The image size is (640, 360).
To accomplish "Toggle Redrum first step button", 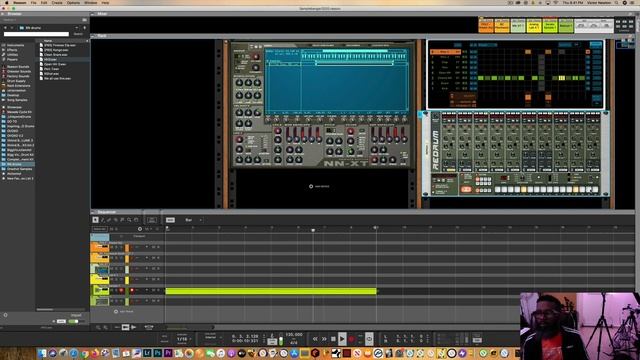I will [x=498, y=190].
